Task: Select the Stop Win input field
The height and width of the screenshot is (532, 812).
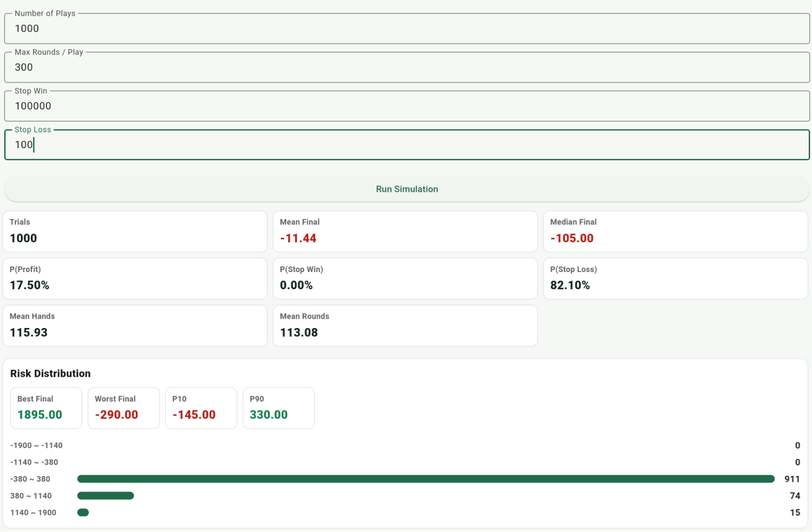Action: point(407,106)
